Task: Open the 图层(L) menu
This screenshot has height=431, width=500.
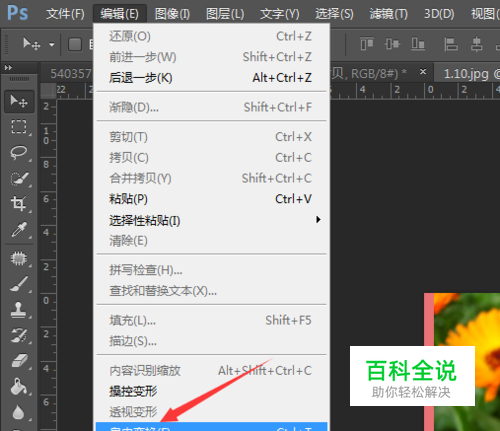Action: 225,14
